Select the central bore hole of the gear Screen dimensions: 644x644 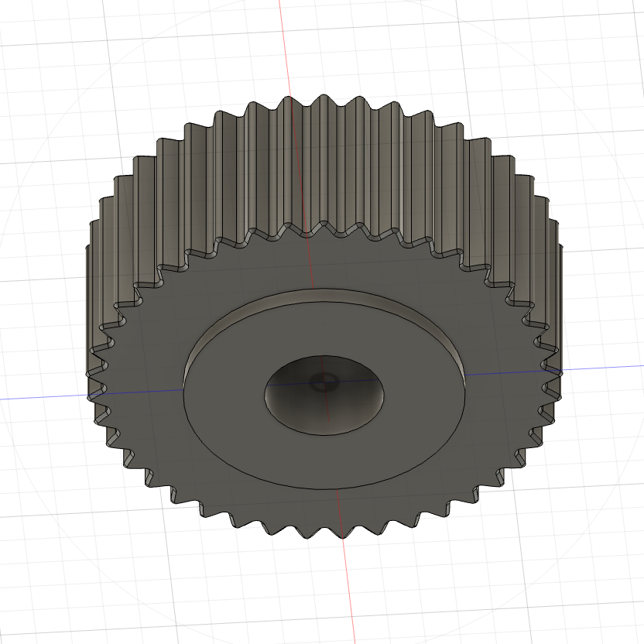click(324, 395)
